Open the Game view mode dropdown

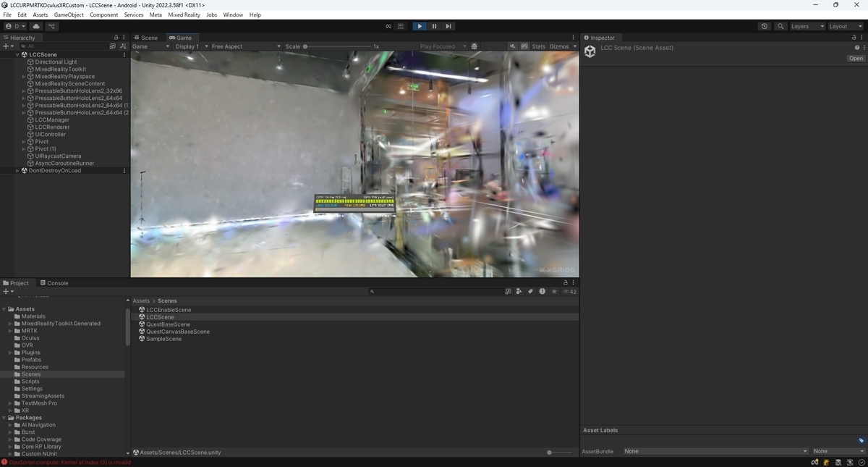(150, 46)
